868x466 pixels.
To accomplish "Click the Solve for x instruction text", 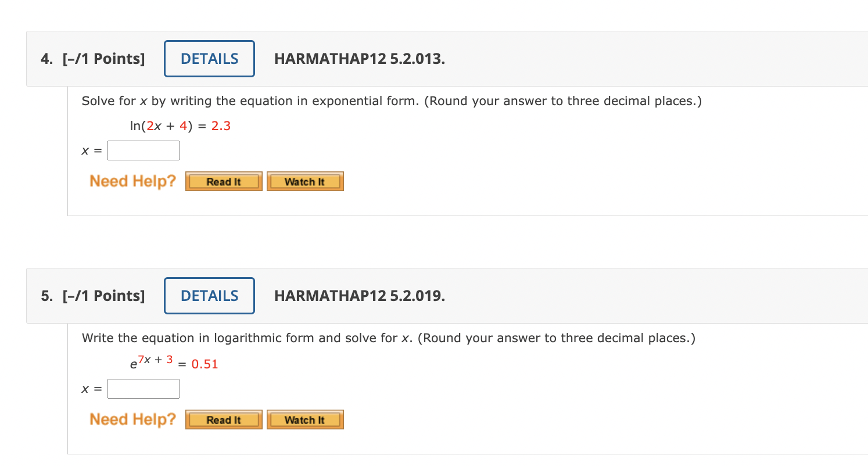I will pos(392,101).
